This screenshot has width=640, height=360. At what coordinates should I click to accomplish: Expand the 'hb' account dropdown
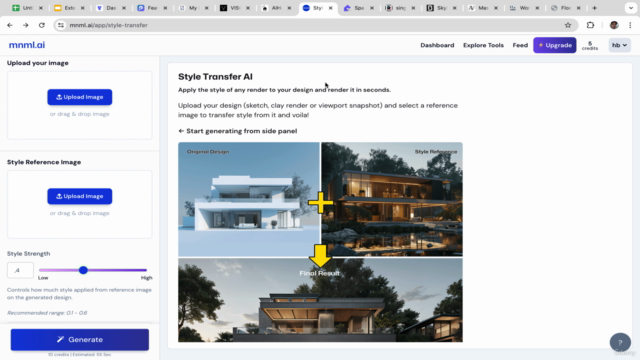[x=620, y=45]
